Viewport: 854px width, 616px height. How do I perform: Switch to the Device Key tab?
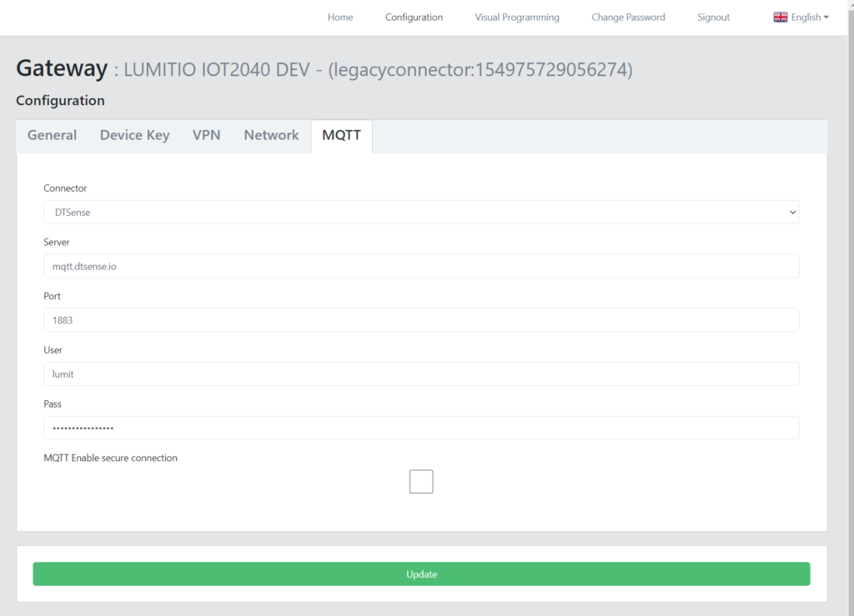tap(134, 136)
